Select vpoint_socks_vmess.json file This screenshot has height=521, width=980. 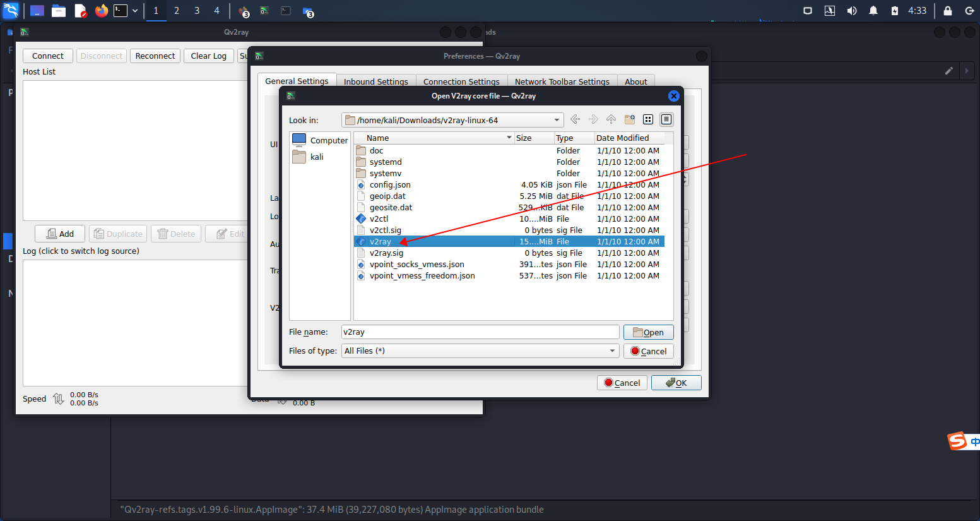click(x=416, y=264)
